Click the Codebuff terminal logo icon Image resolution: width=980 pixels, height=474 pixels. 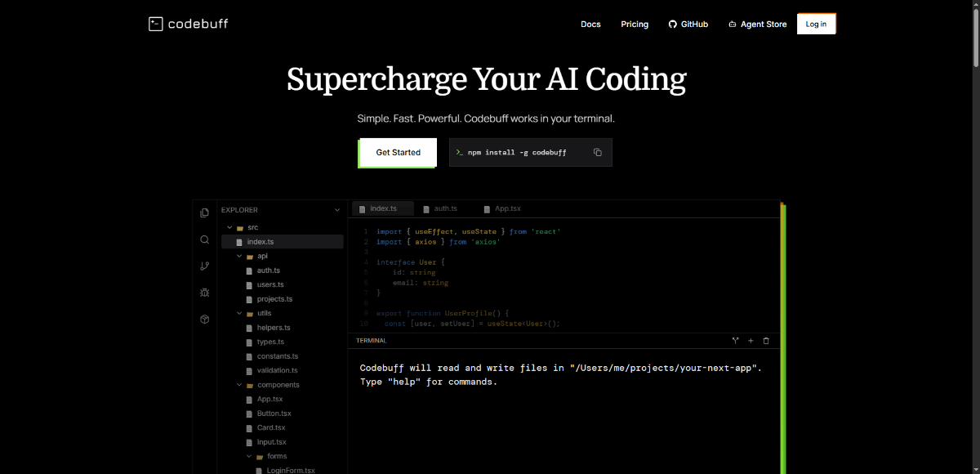(x=155, y=24)
